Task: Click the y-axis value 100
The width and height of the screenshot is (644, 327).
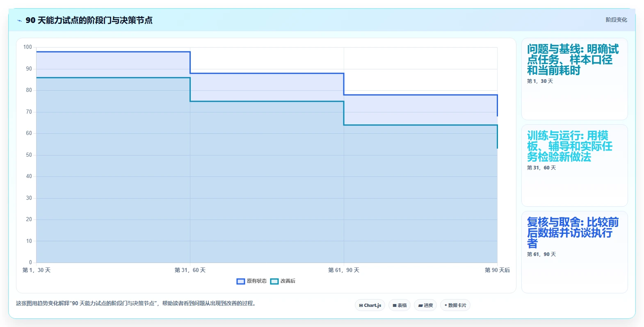Action: [x=27, y=47]
